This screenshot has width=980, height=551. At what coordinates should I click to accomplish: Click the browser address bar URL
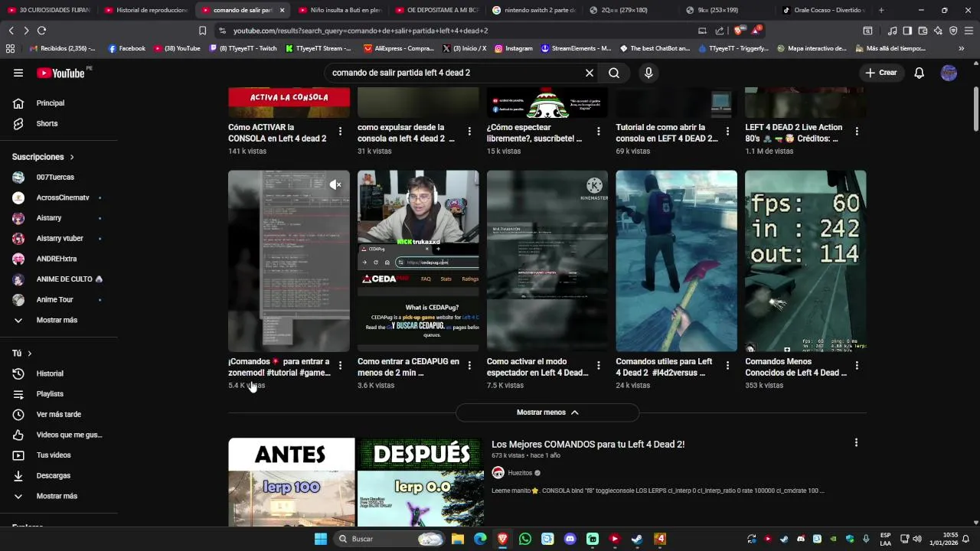click(360, 31)
